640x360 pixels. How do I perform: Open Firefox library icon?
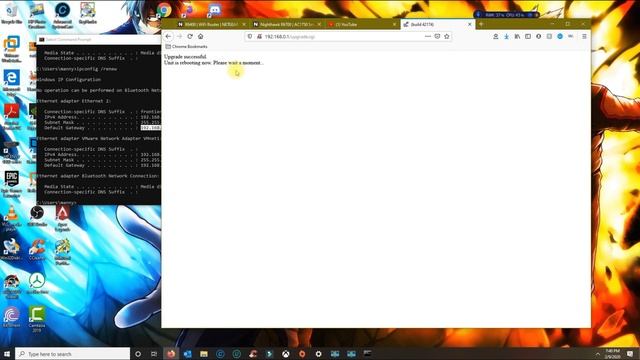tap(517, 36)
